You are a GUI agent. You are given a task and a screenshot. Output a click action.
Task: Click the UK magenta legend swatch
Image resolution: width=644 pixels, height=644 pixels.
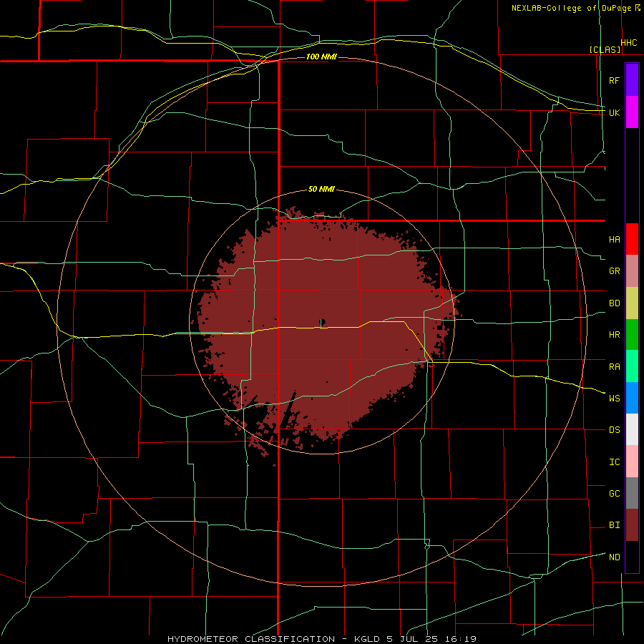pyautogui.click(x=632, y=112)
